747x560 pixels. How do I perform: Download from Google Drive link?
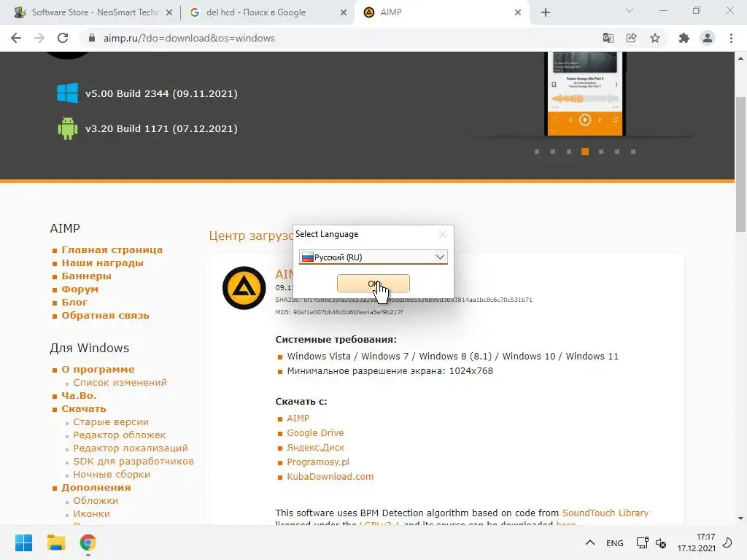pos(315,433)
